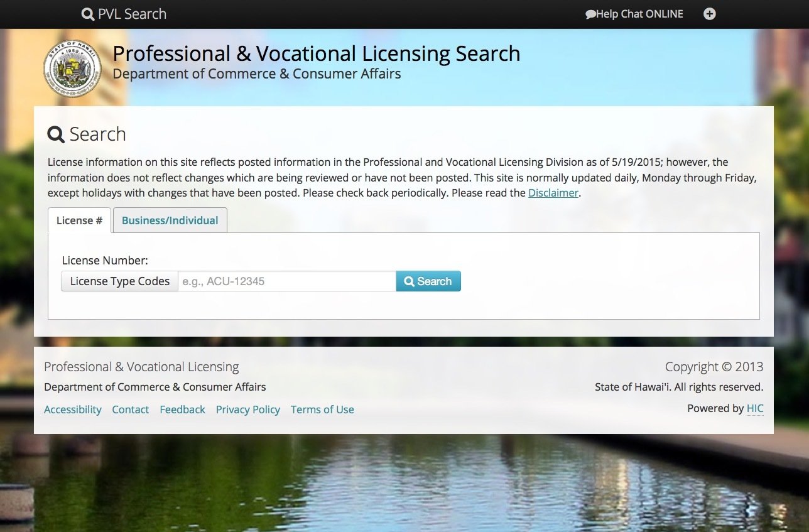Screen dimensions: 809x532
Task: Click the PVL Search magnifier icon
Action: point(88,14)
